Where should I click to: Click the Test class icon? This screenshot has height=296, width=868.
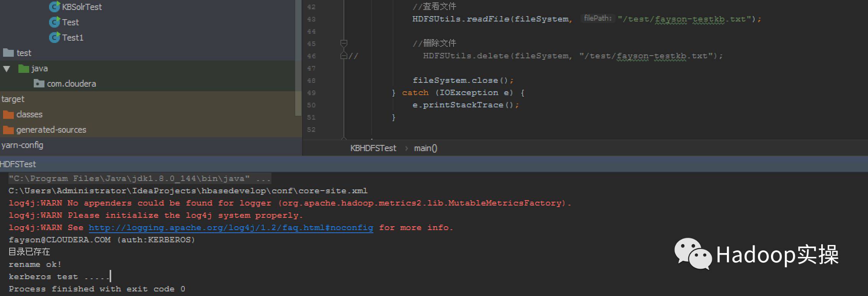point(54,22)
